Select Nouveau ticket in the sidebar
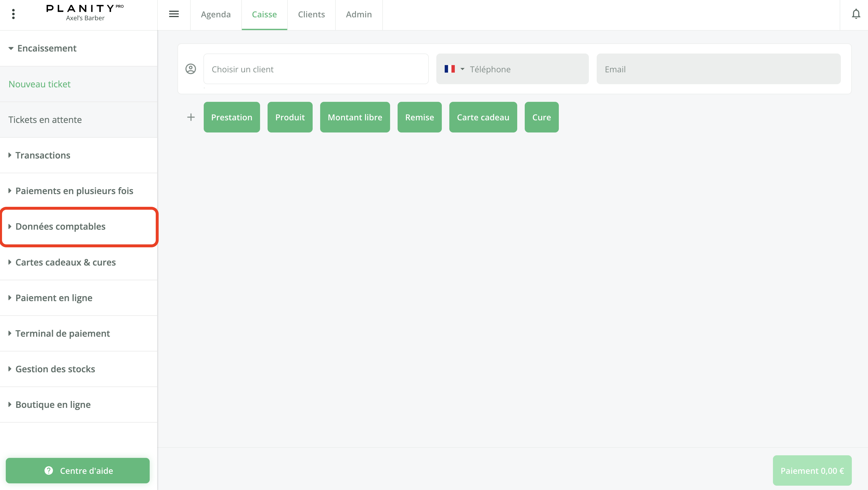This screenshot has width=868, height=490. (39, 84)
